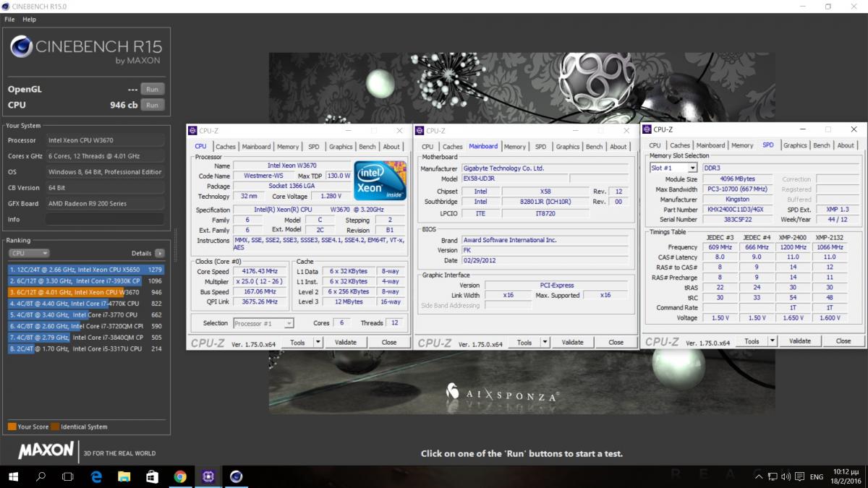Open Graphics tab in the SPD CPU-Z window

click(795, 145)
